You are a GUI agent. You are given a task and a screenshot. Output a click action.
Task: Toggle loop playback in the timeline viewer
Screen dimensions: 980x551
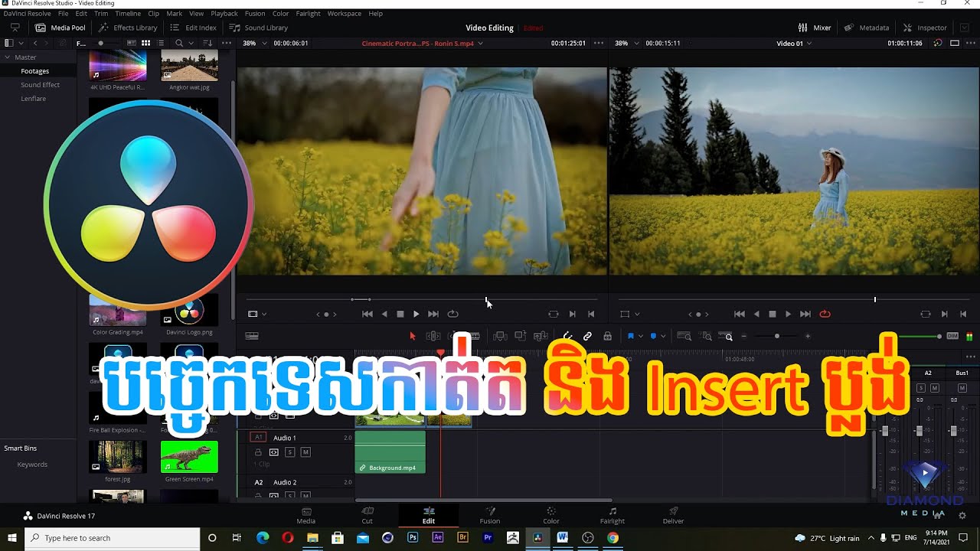point(825,314)
